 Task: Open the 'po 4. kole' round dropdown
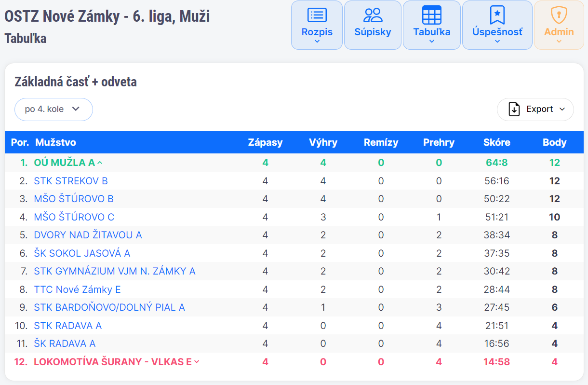click(53, 110)
